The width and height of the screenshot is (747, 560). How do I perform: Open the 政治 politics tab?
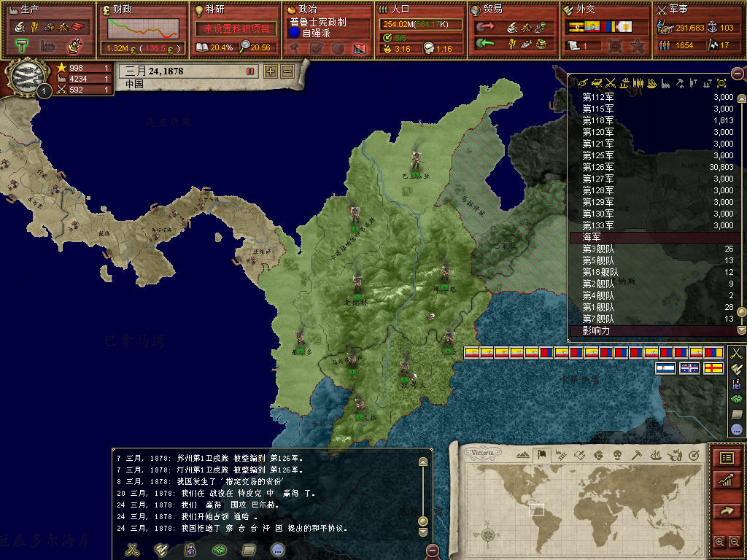(328, 29)
